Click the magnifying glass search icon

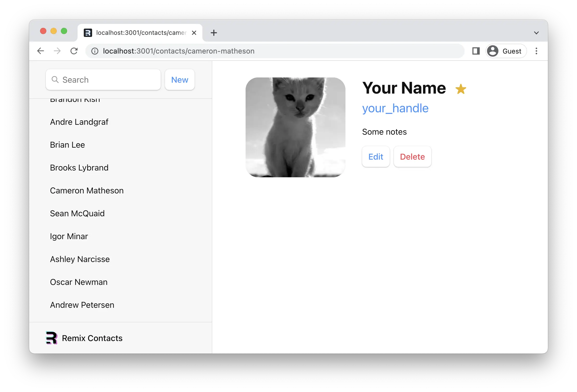55,80
